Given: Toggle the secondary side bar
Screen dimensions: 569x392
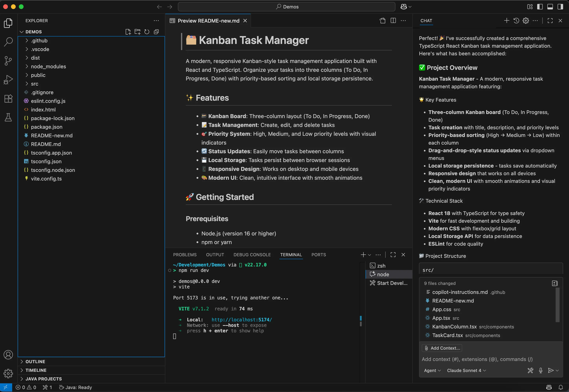Looking at the screenshot, I should pyautogui.click(x=560, y=7).
